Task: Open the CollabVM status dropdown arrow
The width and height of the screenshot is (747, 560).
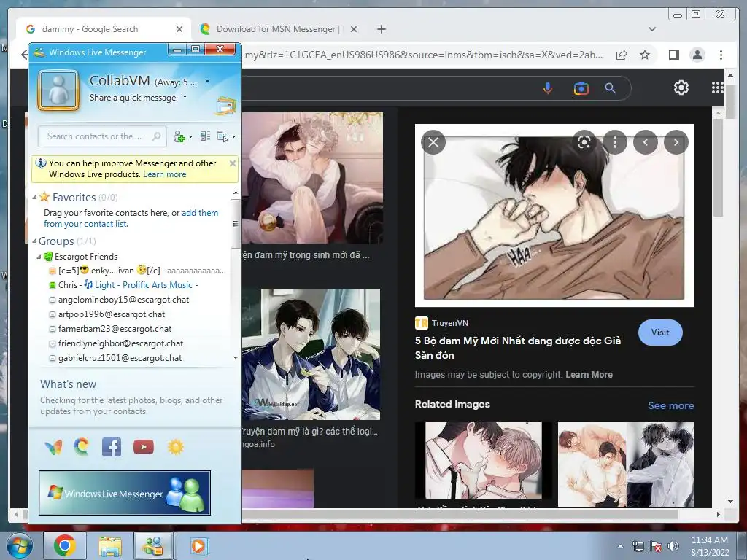Action: (x=207, y=82)
